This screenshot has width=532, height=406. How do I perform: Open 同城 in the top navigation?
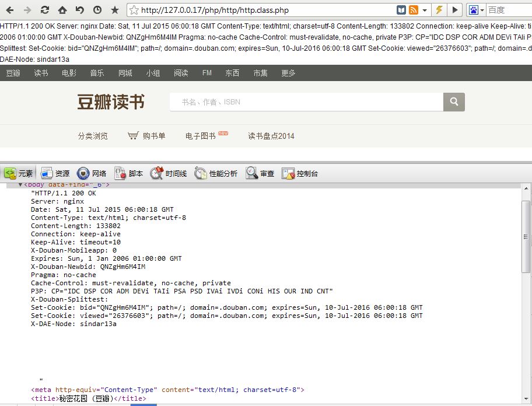(125, 73)
